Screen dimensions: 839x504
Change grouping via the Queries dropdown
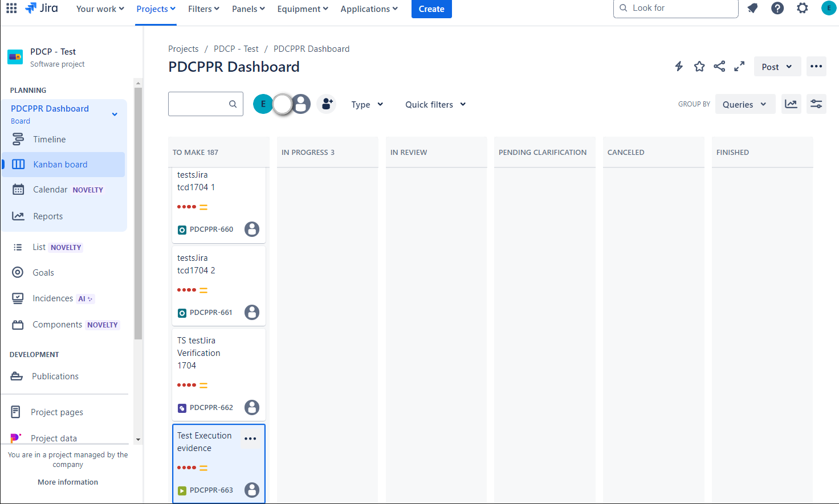[745, 104]
